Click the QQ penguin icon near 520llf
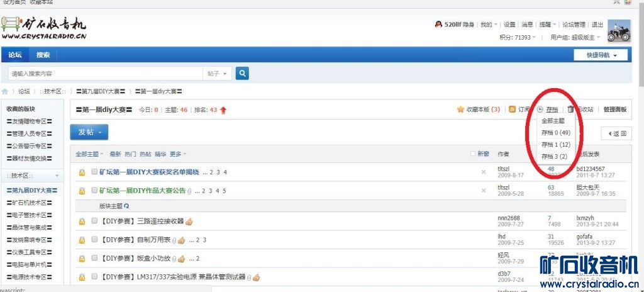This screenshot has height=292, width=644. [438, 25]
